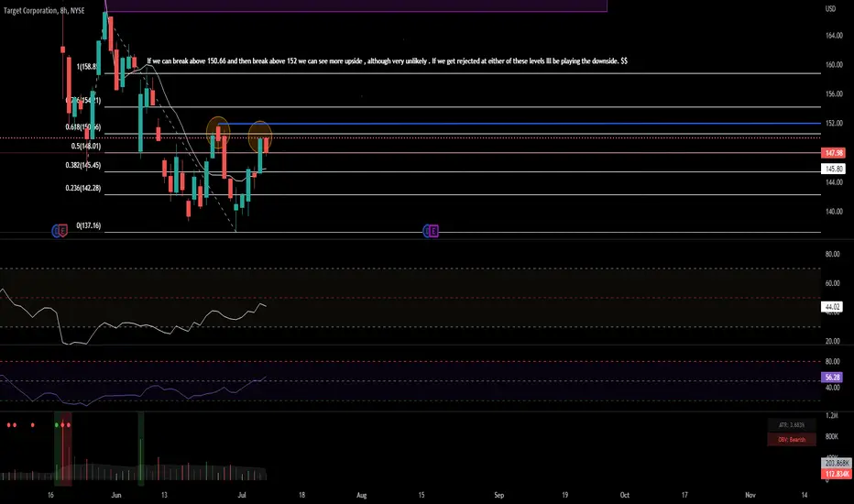
Task: Click the Target Corporation, 8h, NYSE title
Action: [44, 10]
